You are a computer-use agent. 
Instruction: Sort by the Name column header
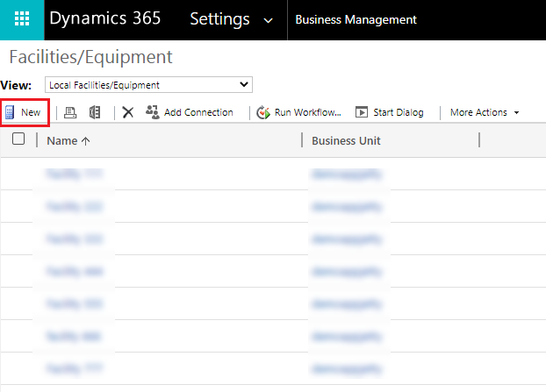point(62,140)
